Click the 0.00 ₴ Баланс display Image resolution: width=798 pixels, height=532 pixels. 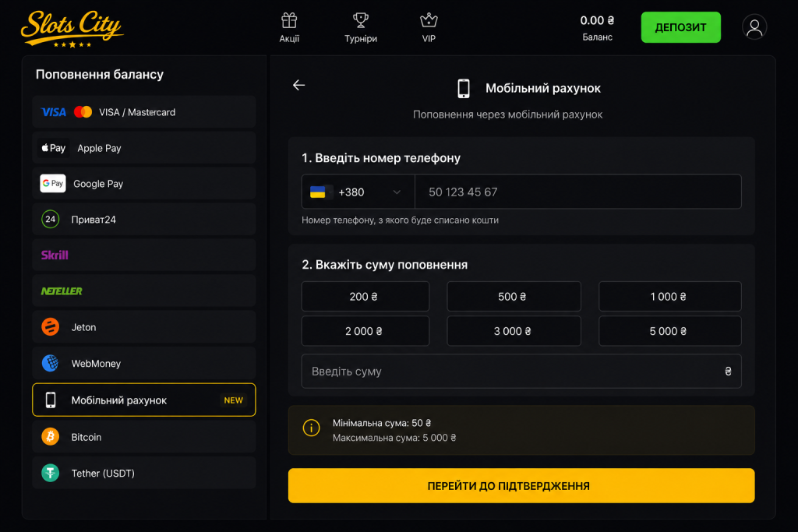pyautogui.click(x=597, y=28)
